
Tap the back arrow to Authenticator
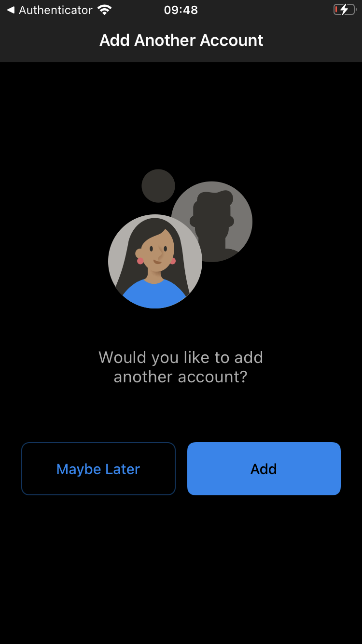[11, 10]
